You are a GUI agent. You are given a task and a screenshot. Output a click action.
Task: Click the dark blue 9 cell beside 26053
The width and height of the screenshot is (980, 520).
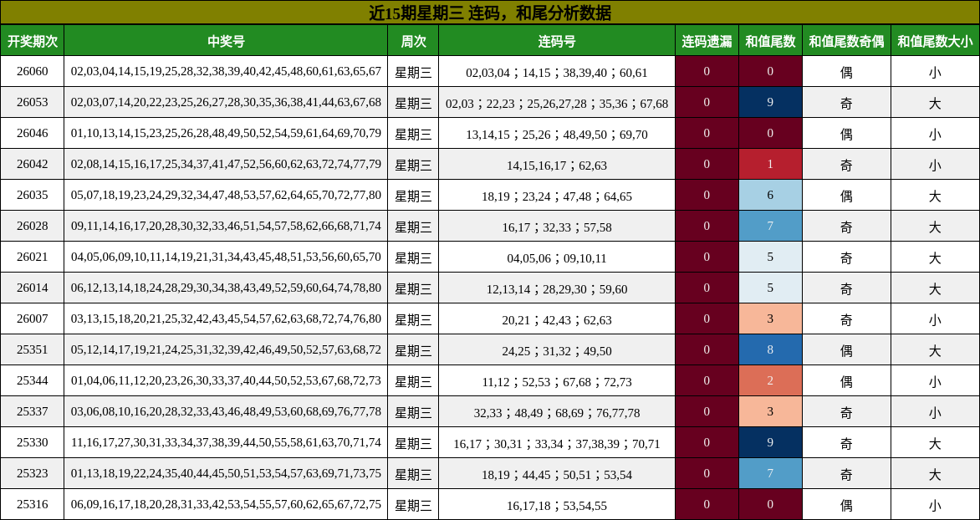[x=769, y=102]
